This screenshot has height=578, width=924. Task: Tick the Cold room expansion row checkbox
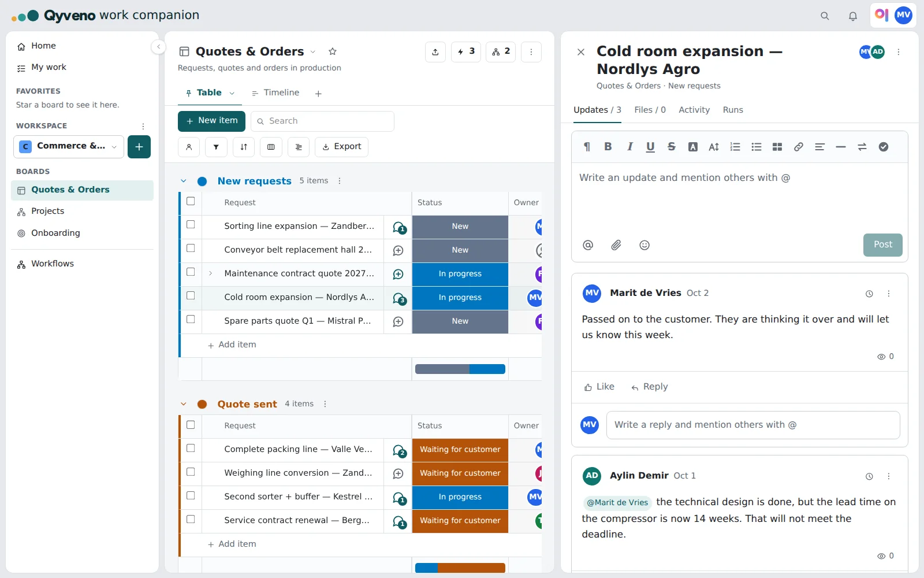pyautogui.click(x=191, y=296)
